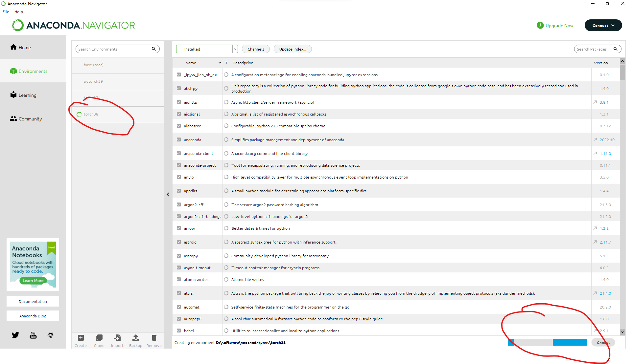Click the T type column header
The image size is (631, 364).
point(226,63)
